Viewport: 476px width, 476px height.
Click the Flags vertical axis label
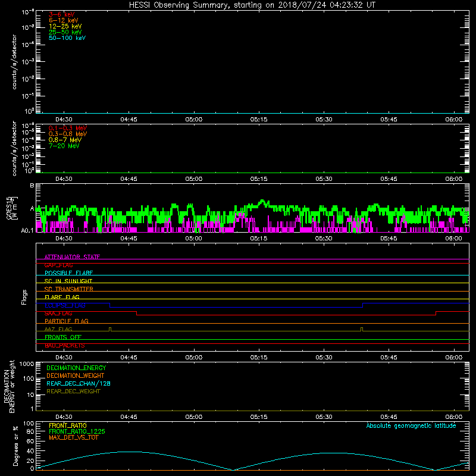tap(24, 297)
